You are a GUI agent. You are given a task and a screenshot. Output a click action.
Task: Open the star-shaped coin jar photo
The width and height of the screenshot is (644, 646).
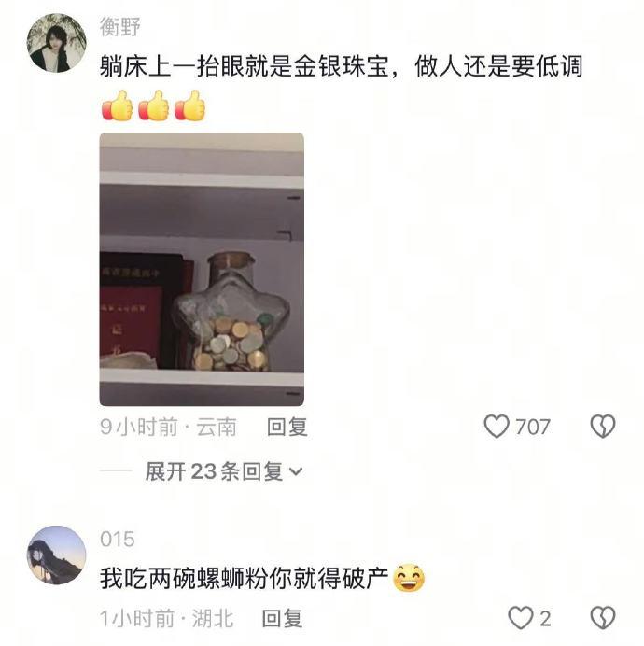coord(202,270)
